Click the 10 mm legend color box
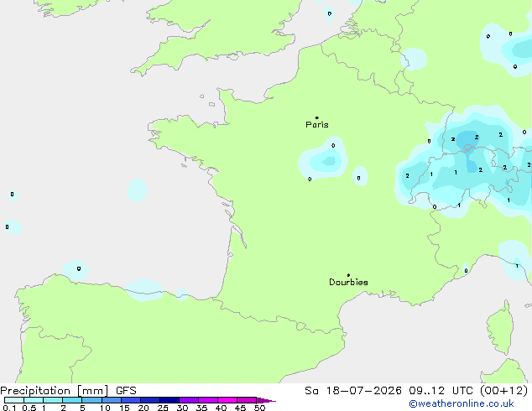Screen dimensions: 532x411 [x=111, y=400]
